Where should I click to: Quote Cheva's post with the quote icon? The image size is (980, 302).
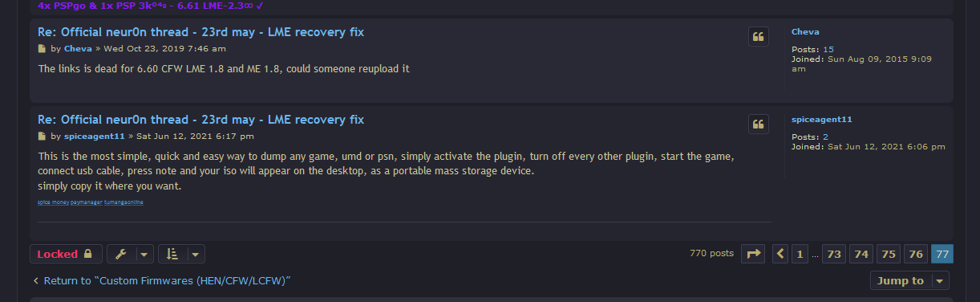coord(759,37)
